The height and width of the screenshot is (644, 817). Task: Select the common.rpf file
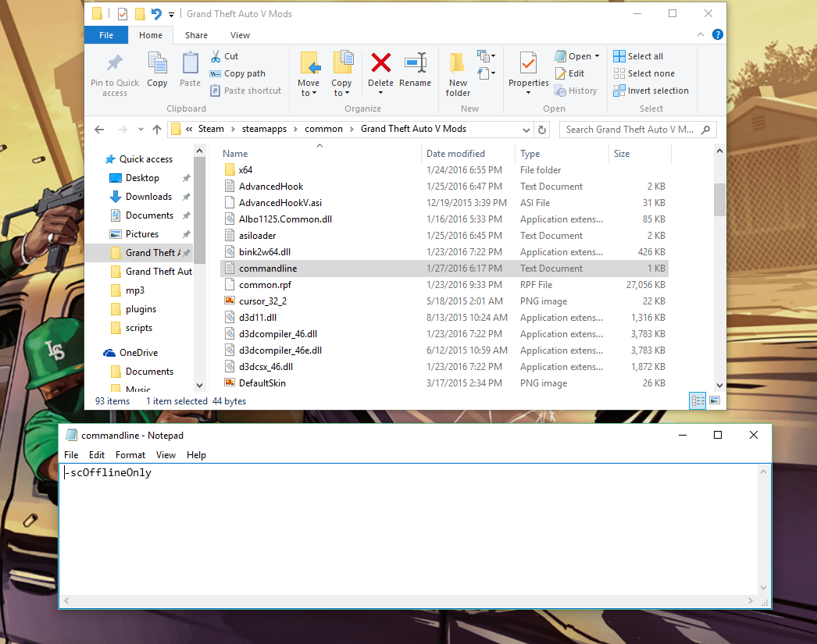coord(444,285)
